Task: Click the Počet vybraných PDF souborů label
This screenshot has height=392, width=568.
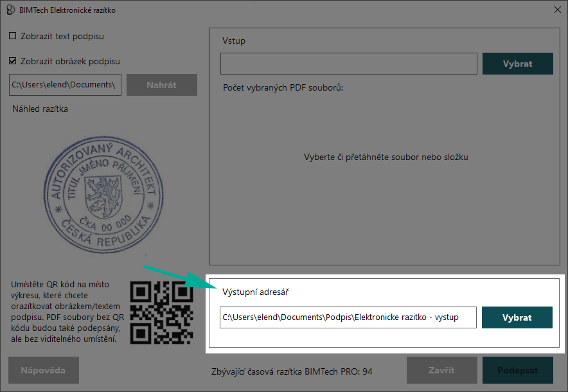Action: coord(283,87)
